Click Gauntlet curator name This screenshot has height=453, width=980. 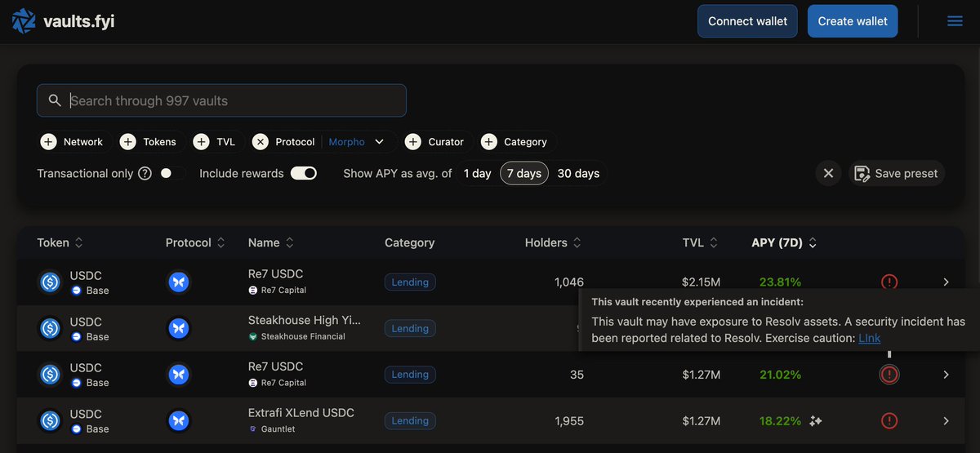tap(278, 429)
